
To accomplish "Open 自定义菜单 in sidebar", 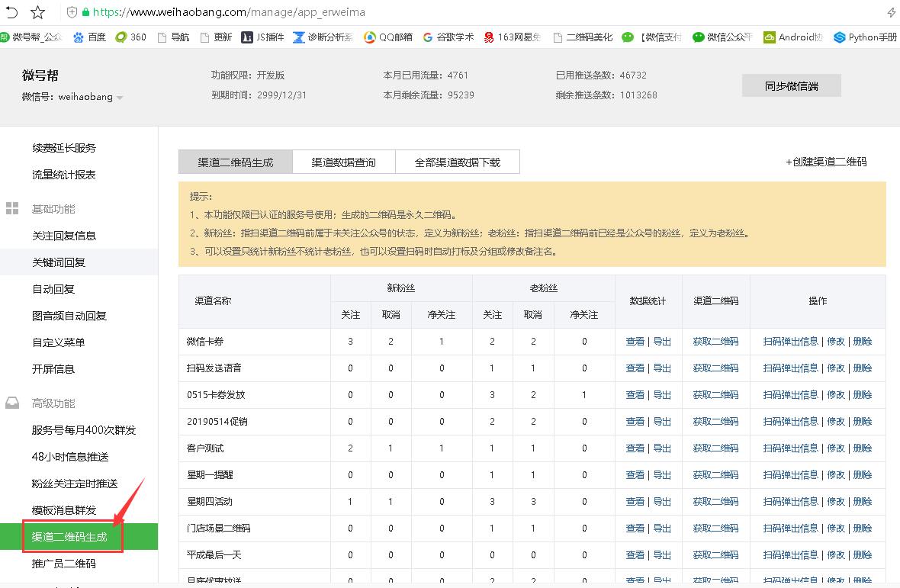I will [59, 342].
